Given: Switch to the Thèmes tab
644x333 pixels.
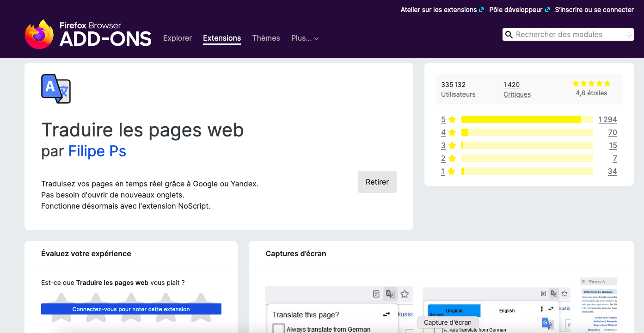Looking at the screenshot, I should tap(266, 38).
